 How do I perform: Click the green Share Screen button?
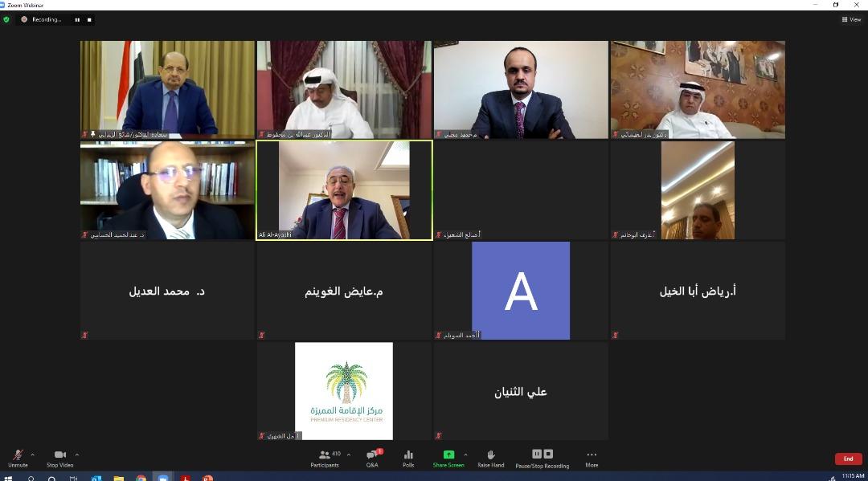coord(448,459)
